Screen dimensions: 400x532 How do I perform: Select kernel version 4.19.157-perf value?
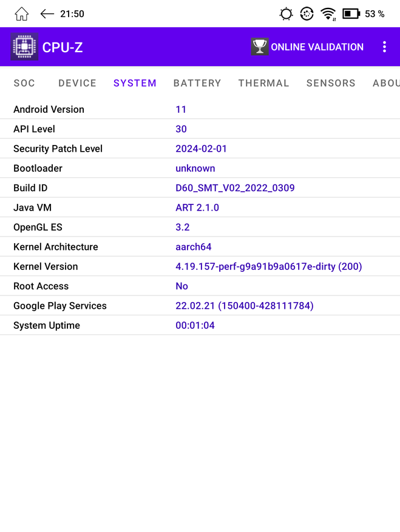point(269,266)
